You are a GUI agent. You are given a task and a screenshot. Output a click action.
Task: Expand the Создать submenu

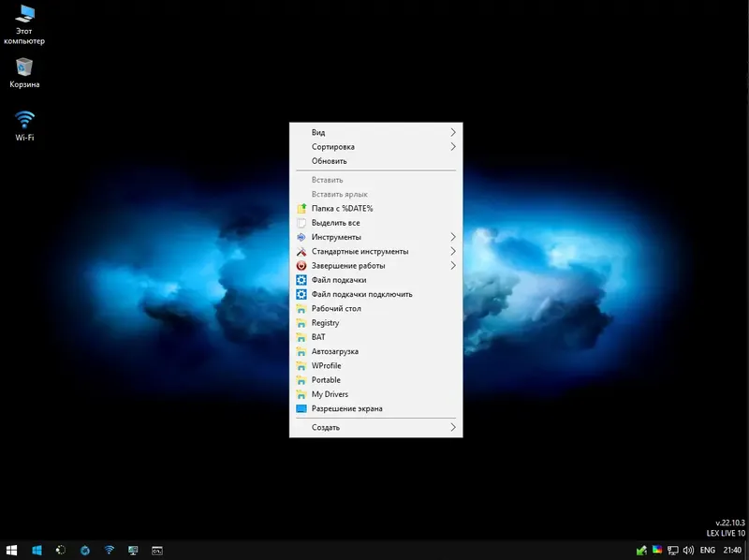374,427
